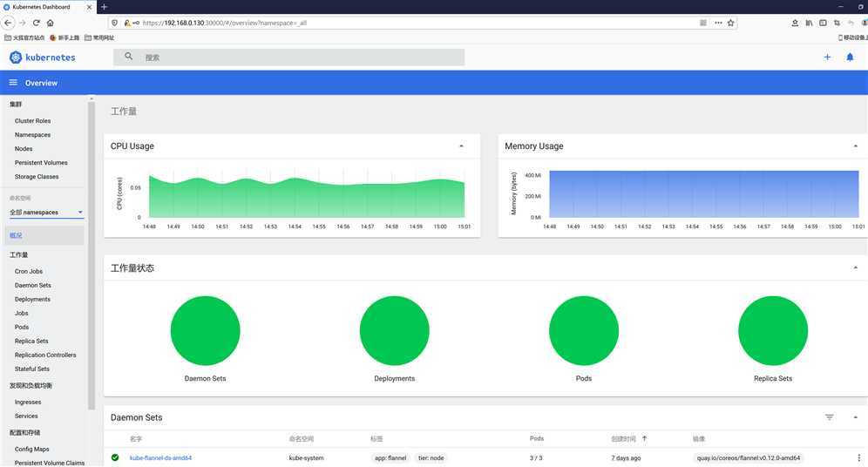Open Jobs in sidebar
The image size is (868, 467).
(x=21, y=313)
